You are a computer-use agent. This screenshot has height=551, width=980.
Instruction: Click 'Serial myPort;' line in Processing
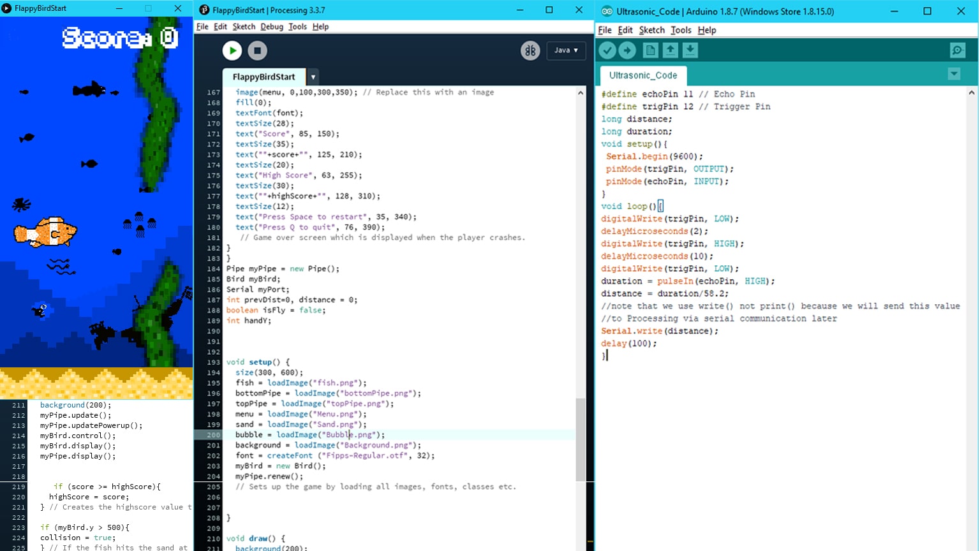(x=258, y=290)
